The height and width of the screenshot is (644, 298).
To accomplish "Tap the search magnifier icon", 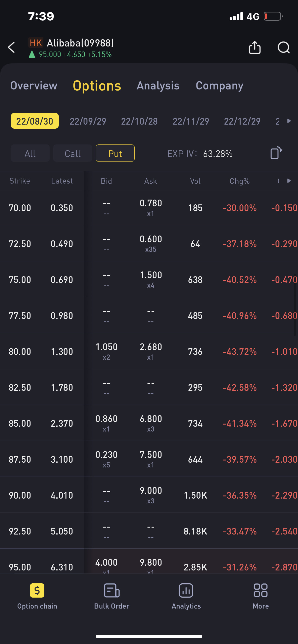I will tap(283, 47).
